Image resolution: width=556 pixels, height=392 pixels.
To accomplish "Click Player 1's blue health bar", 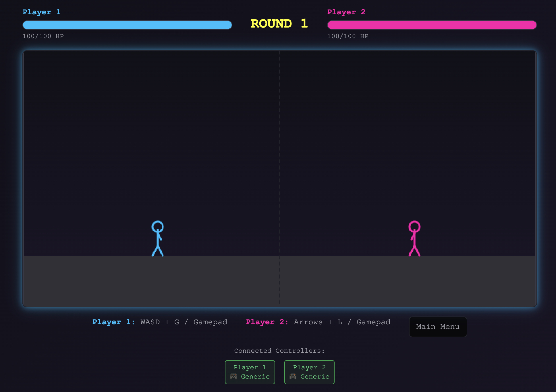I will coord(127,25).
